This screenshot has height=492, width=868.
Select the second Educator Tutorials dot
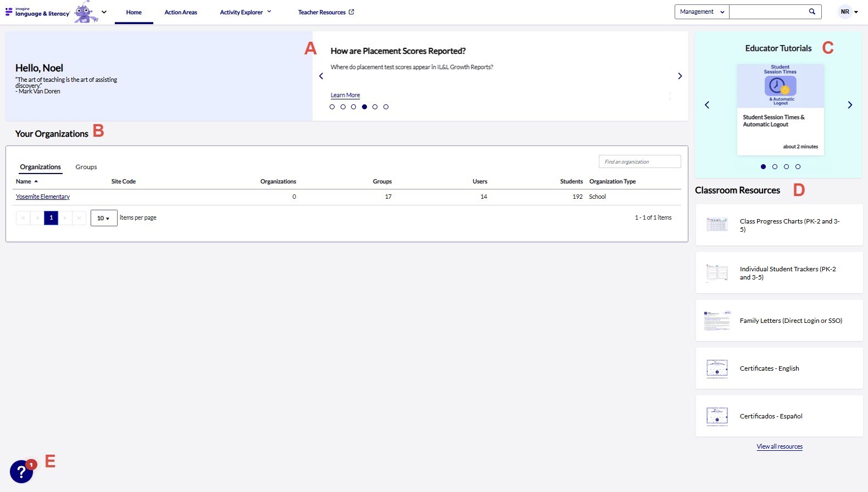pos(775,166)
